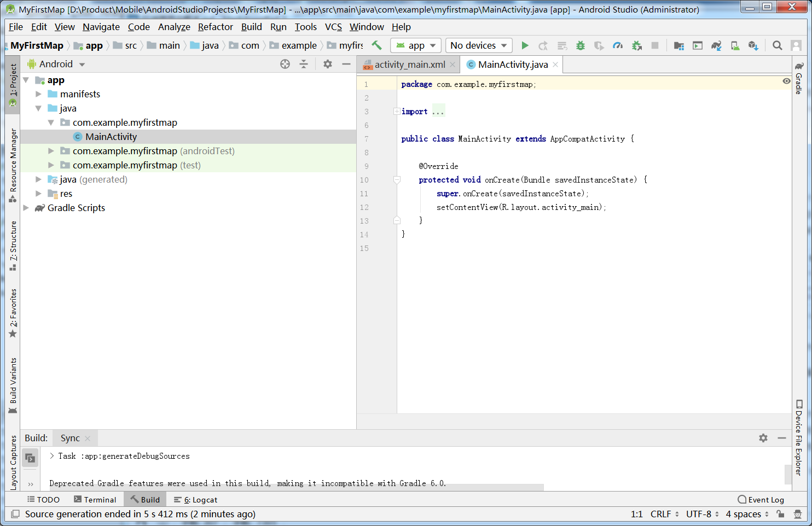Run the app with green play button
Viewport: 812px width, 526px height.
click(525, 45)
